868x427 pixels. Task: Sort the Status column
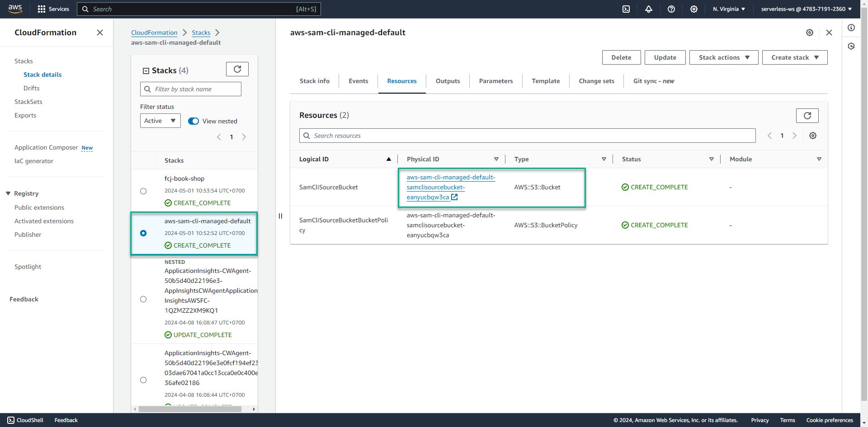click(712, 159)
